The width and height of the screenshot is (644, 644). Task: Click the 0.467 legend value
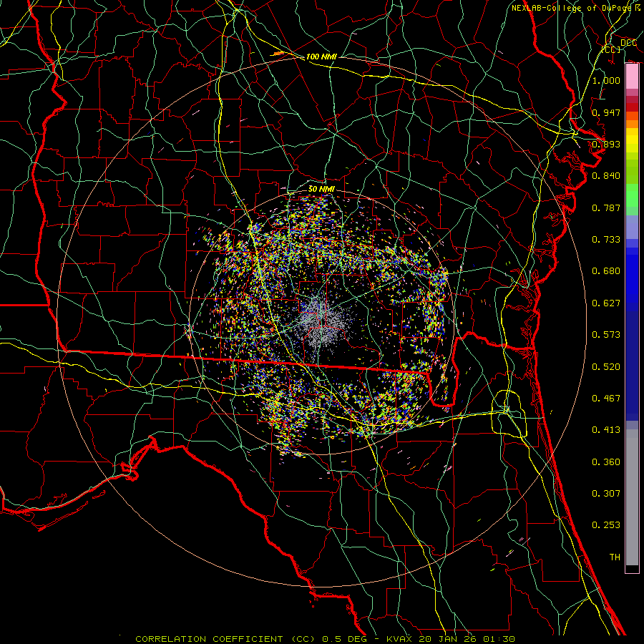pos(606,399)
